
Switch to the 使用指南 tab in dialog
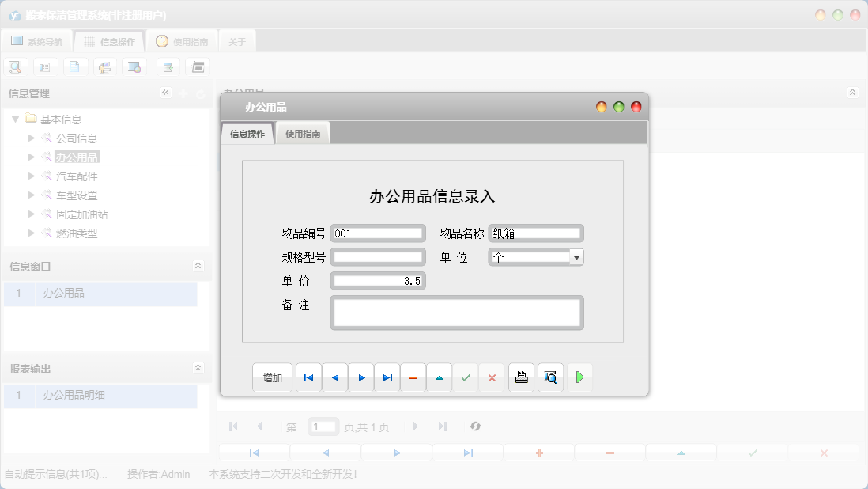303,133
